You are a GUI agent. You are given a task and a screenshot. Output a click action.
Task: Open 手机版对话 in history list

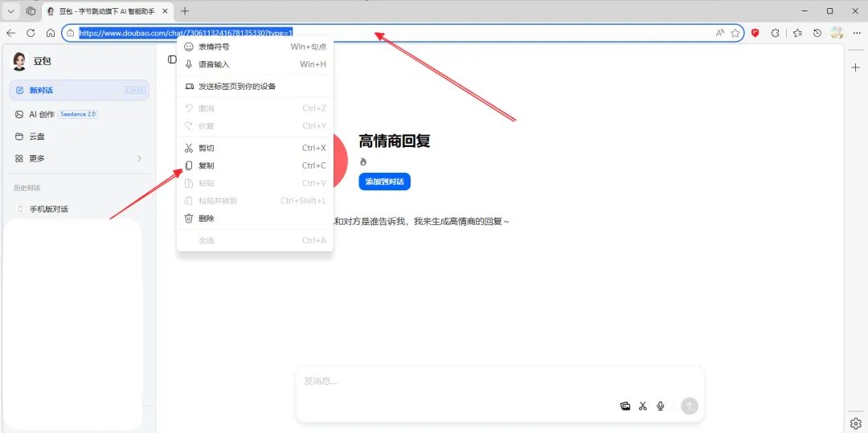(x=79, y=209)
